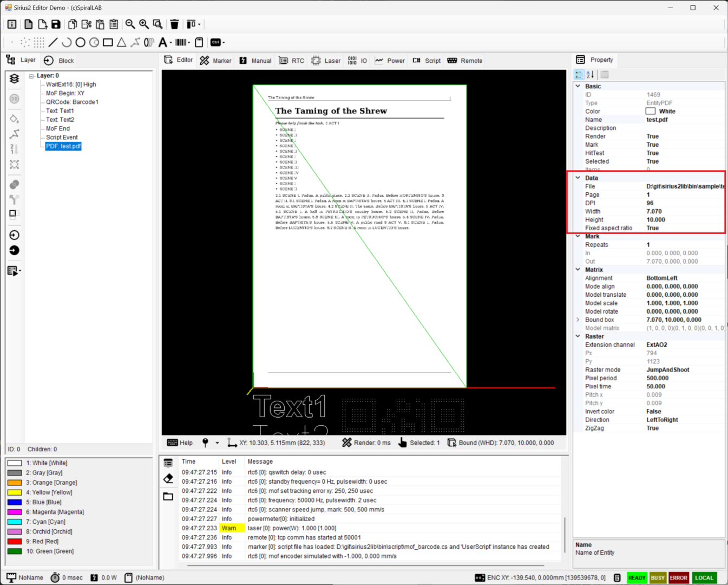The width and height of the screenshot is (728, 585).
Task: Click the Help button
Action: [x=180, y=443]
